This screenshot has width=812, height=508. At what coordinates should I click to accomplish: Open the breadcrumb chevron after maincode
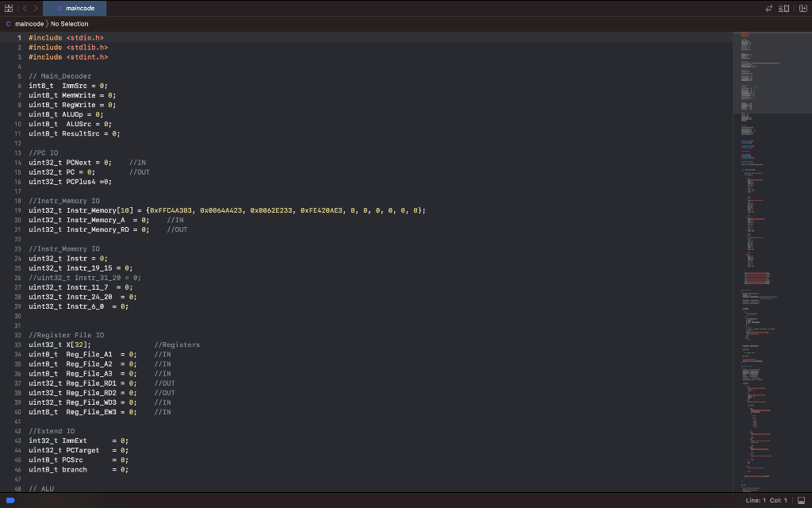point(46,24)
